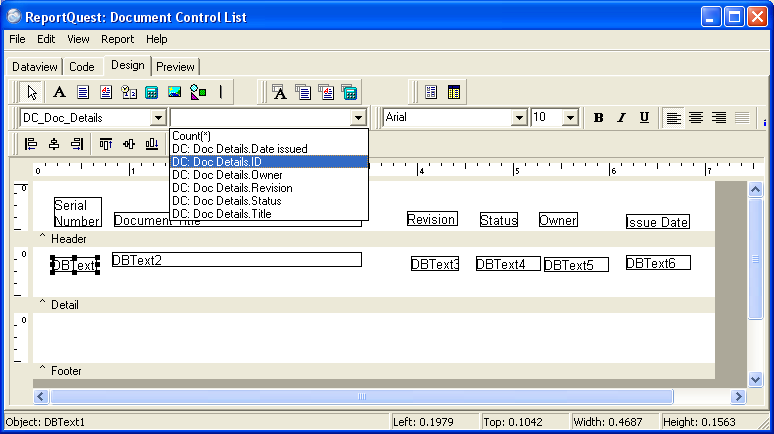Switch to the Dataview tab
The image size is (774, 434).
coord(35,67)
